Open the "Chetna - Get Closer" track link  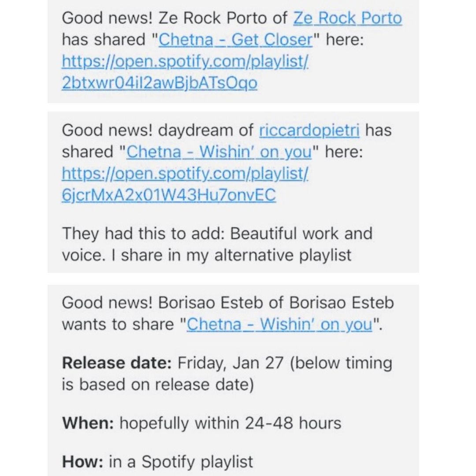(x=235, y=40)
